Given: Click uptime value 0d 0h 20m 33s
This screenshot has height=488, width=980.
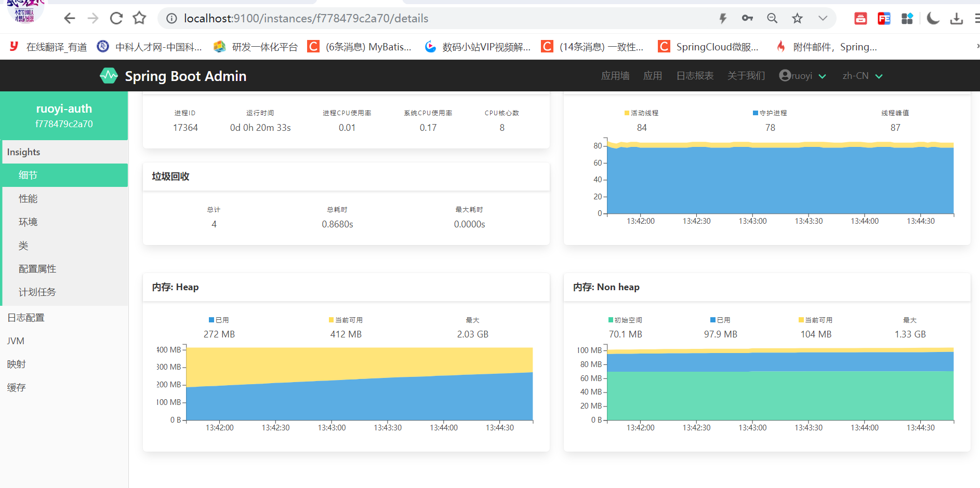Looking at the screenshot, I should click(260, 128).
